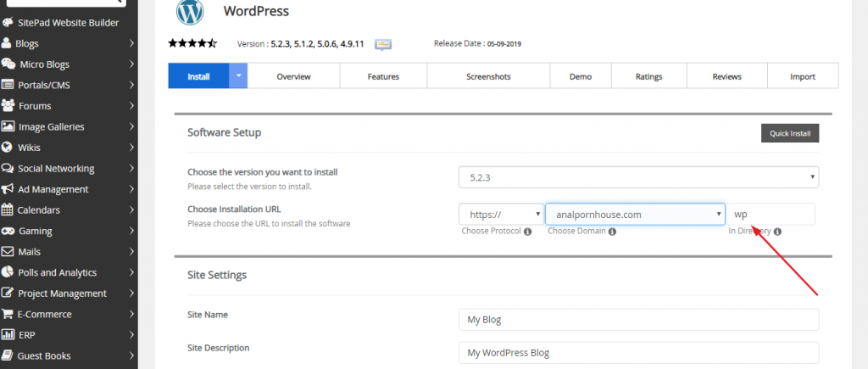Click the Calendars icon in the sidebar

tap(8, 210)
